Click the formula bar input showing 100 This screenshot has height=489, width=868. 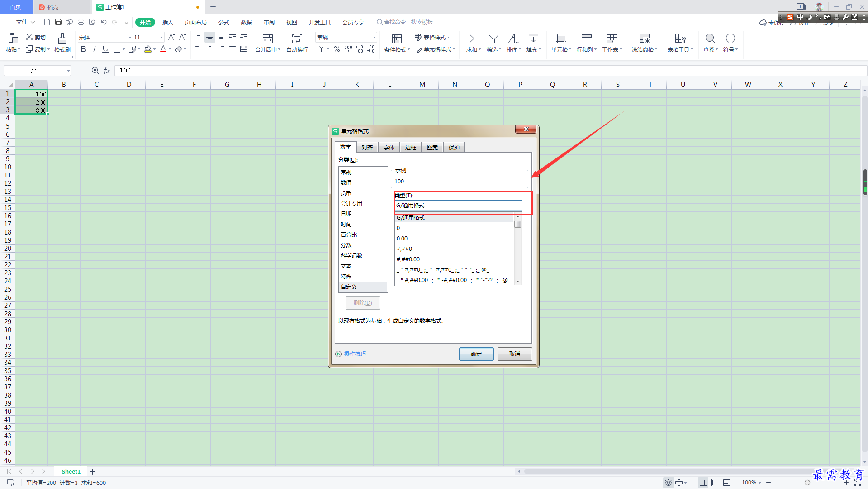tap(491, 71)
